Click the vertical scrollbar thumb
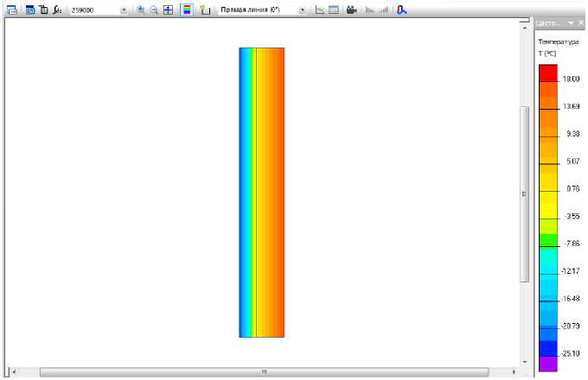 (525, 194)
